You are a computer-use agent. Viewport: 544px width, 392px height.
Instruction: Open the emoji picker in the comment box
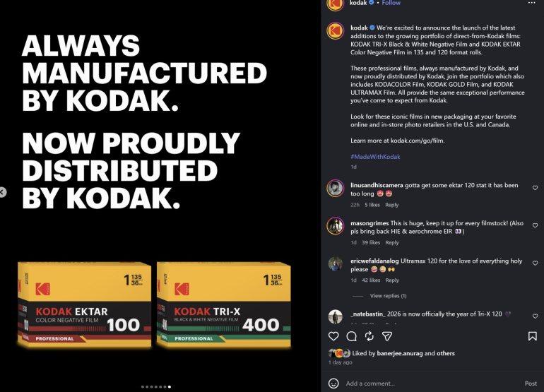(333, 384)
